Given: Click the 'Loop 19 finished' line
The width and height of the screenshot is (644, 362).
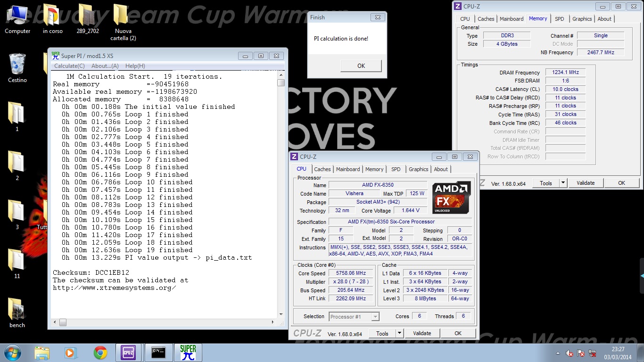Looking at the screenshot, I should pos(127,250).
